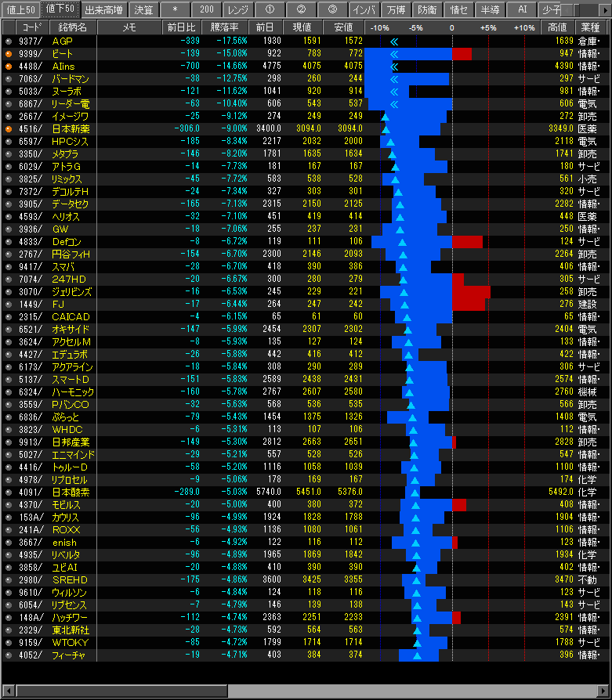The width and height of the screenshot is (612, 700).
Task: Click the round marker beside 6867 リーダー電
Action: [x=9, y=104]
